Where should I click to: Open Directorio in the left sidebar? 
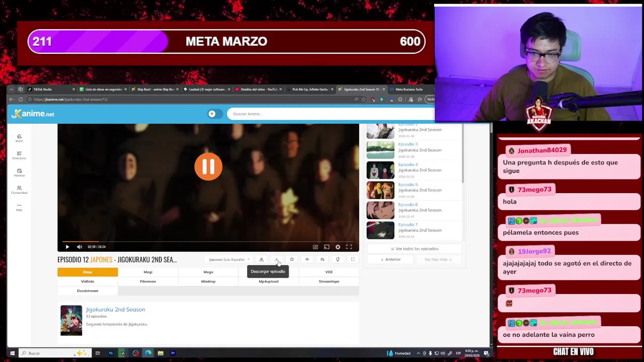tap(19, 155)
